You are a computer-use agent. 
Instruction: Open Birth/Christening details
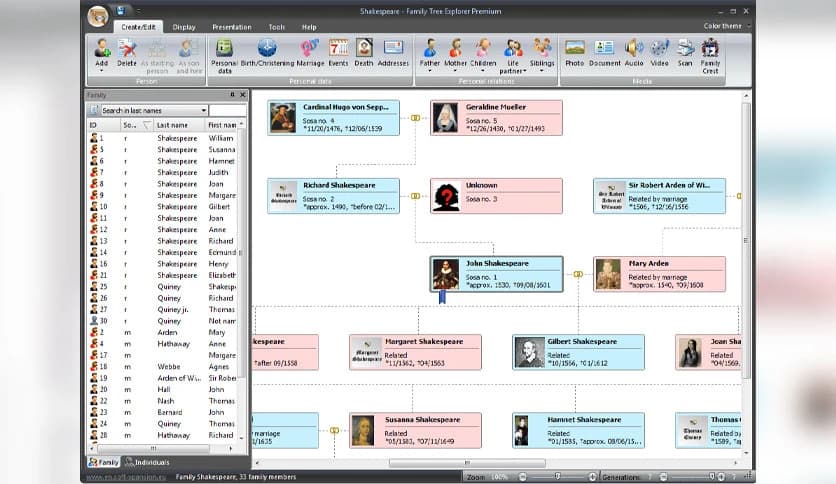[x=267, y=49]
